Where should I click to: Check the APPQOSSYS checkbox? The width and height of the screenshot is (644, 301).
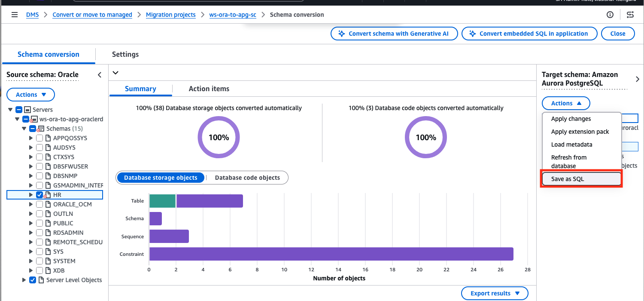point(39,138)
